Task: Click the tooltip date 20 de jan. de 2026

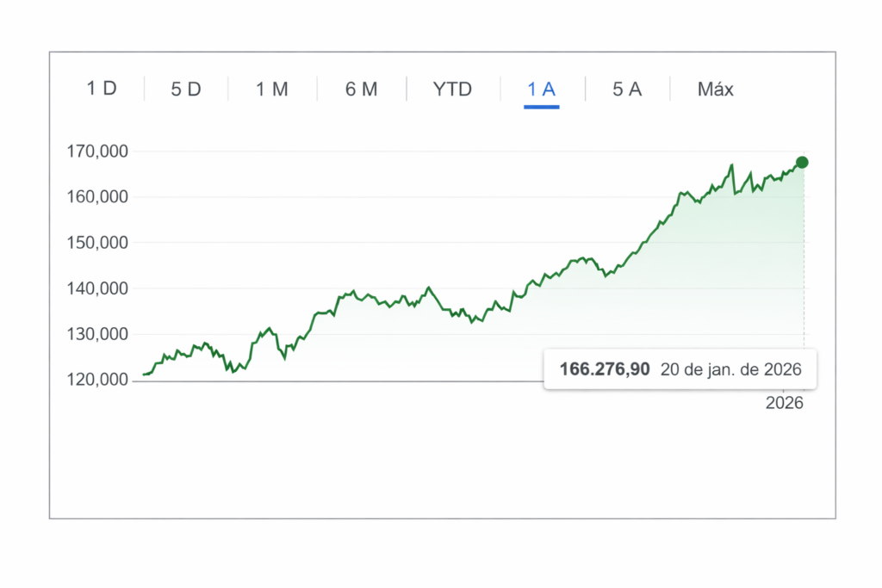Action: tap(731, 370)
